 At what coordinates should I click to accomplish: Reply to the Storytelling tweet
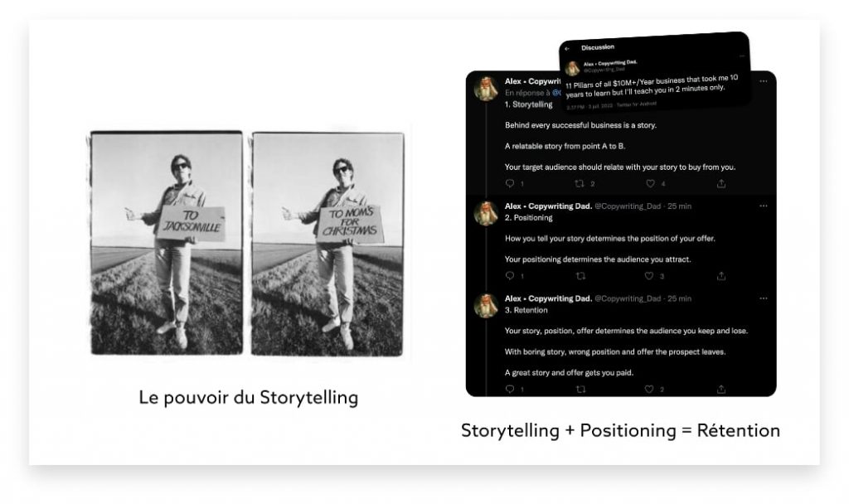click(509, 183)
